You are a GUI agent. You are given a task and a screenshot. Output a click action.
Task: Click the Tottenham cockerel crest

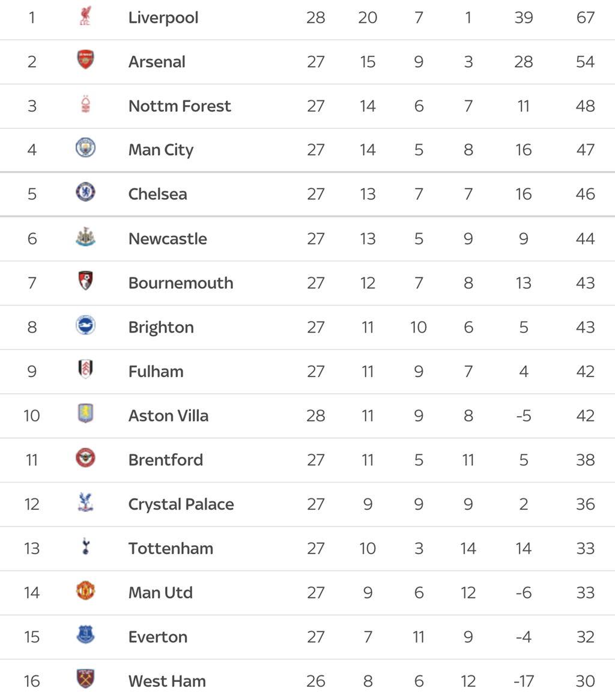point(86,546)
